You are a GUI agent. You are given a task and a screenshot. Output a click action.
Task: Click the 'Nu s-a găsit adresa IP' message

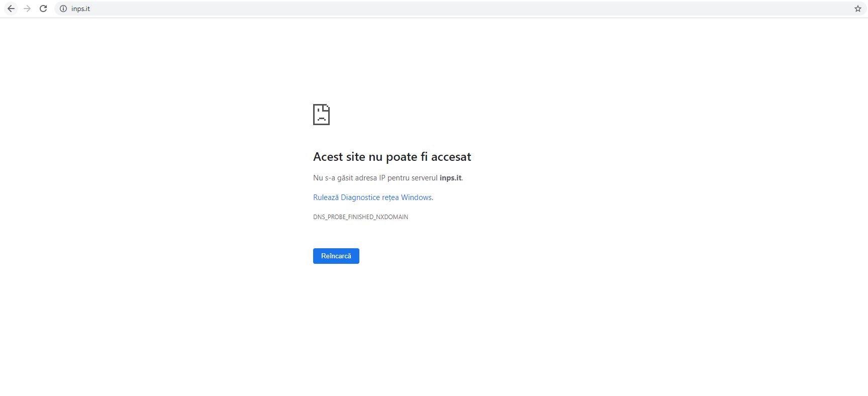(388, 178)
